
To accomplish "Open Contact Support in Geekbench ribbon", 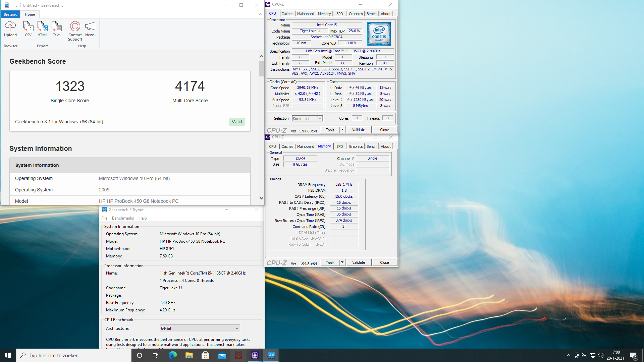I will 75,31.
